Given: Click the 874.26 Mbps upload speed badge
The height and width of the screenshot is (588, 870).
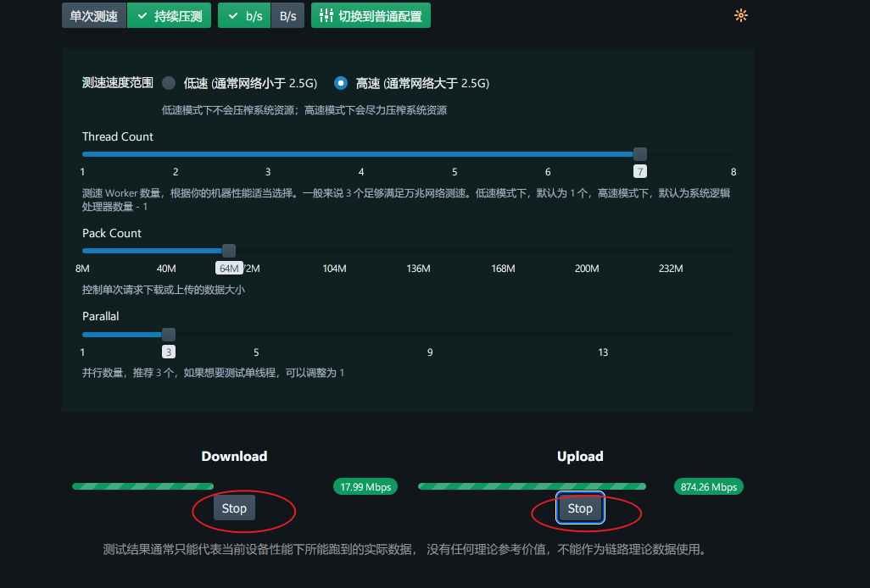Looking at the screenshot, I should click(709, 486).
